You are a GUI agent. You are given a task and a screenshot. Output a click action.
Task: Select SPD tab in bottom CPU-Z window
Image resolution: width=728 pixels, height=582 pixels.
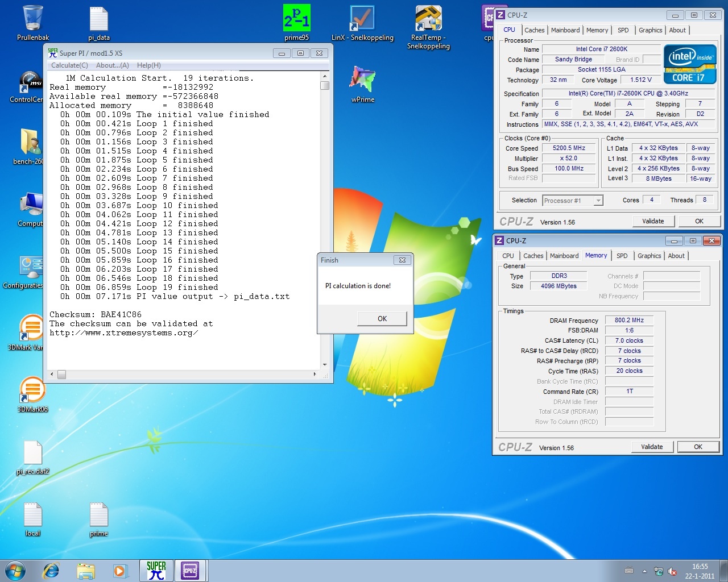tap(622, 256)
